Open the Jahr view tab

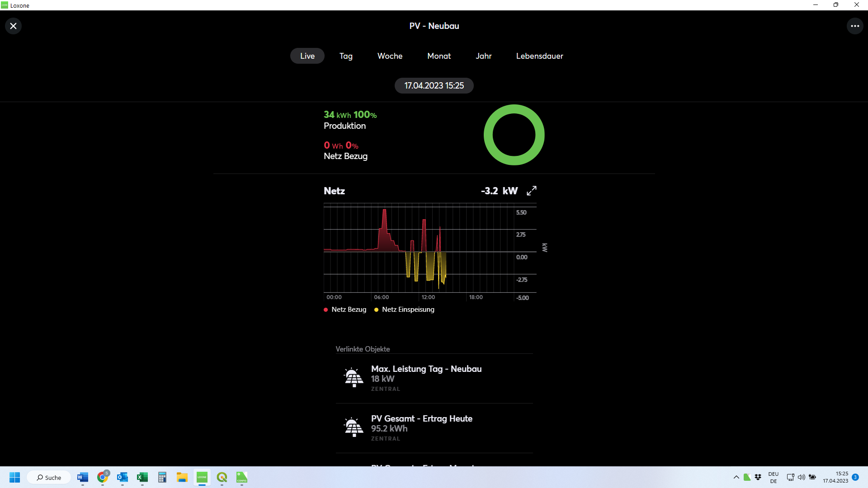click(483, 56)
